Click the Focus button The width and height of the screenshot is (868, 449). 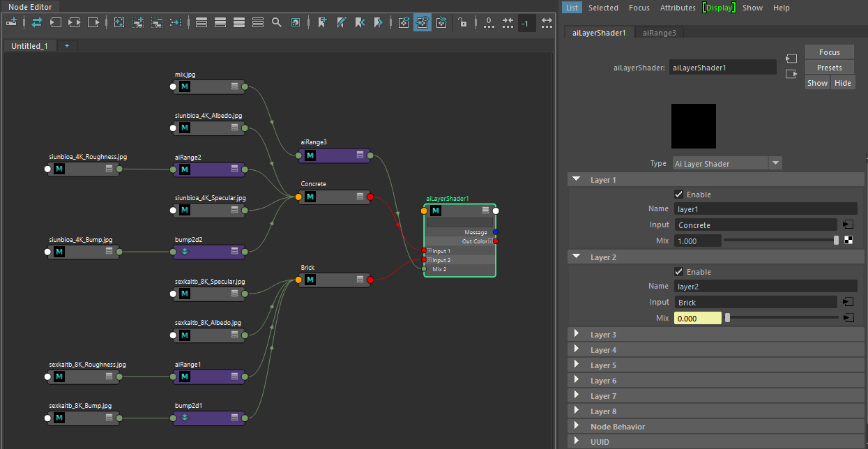(x=829, y=52)
